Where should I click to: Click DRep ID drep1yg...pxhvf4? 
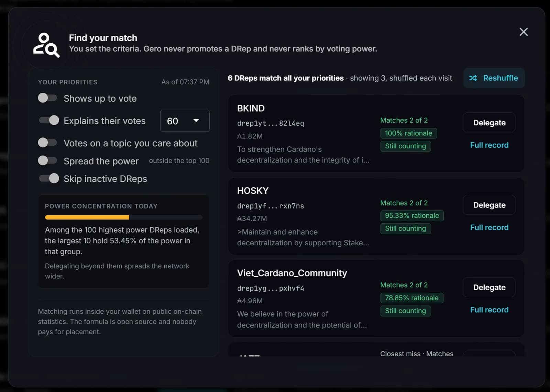(271, 288)
